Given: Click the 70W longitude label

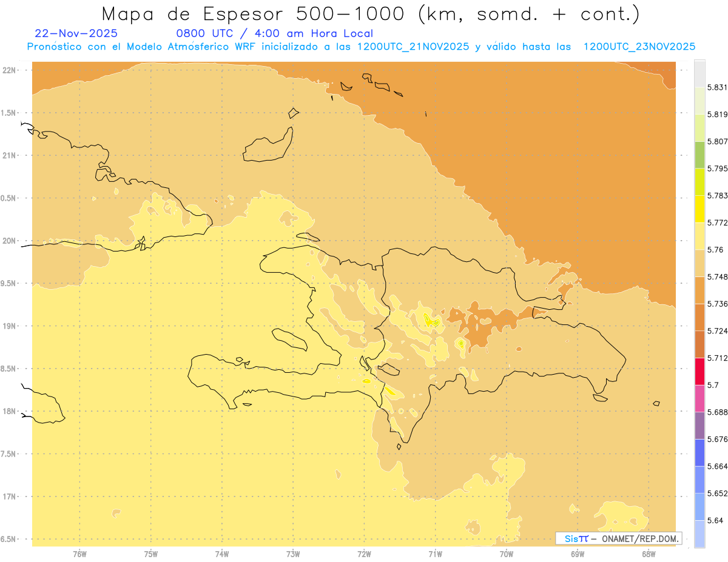Looking at the screenshot, I should (x=507, y=554).
